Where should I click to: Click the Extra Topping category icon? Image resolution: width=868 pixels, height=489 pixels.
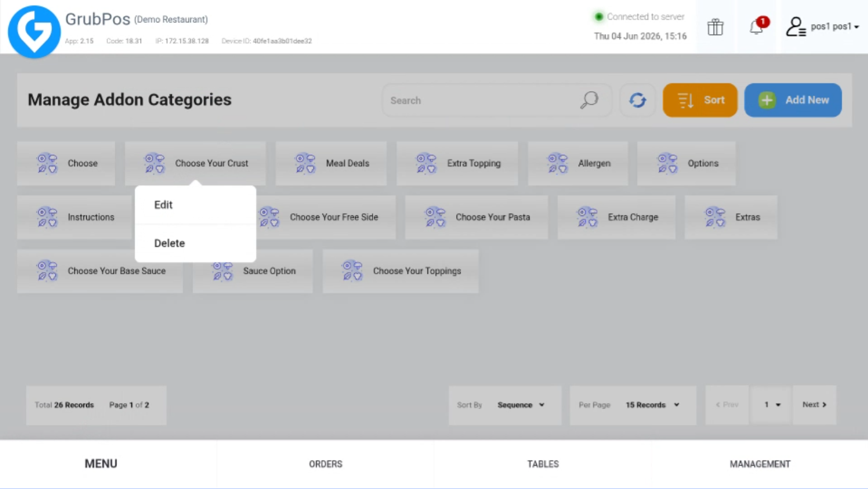pyautogui.click(x=426, y=163)
